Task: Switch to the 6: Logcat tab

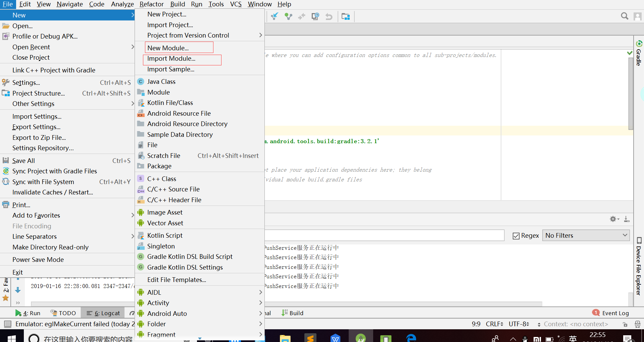Action: [103, 313]
